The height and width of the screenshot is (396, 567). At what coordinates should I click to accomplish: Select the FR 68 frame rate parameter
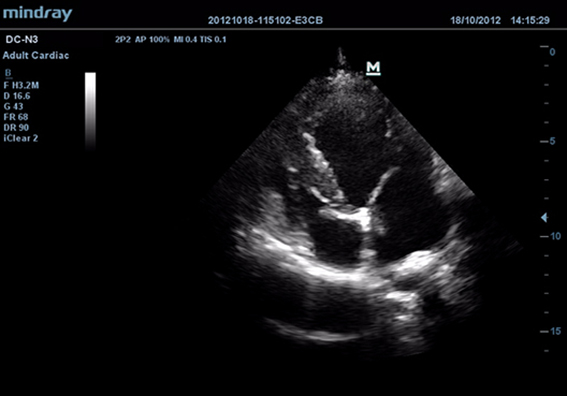coord(16,117)
